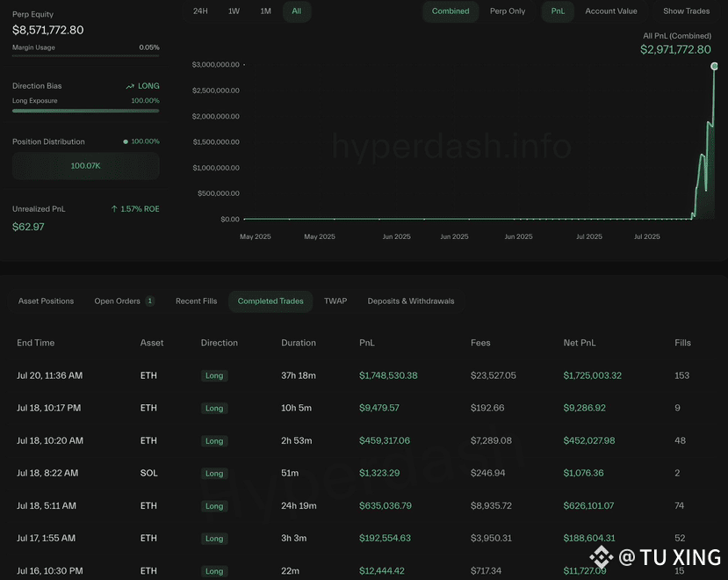Select the 1W time range

pos(234,11)
